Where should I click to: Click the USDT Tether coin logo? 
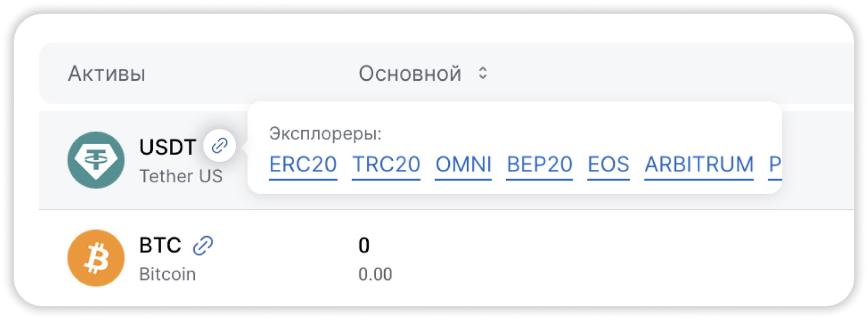click(96, 160)
